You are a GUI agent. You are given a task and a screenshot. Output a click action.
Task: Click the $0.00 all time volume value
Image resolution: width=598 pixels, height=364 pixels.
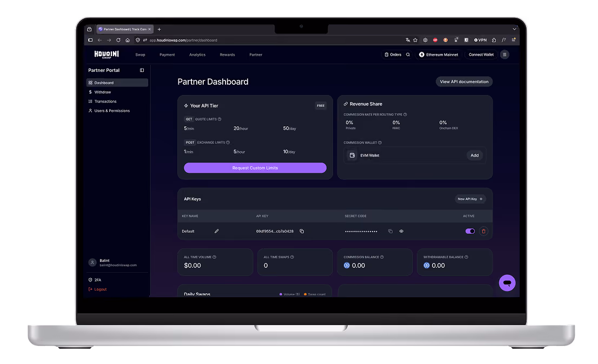point(192,265)
